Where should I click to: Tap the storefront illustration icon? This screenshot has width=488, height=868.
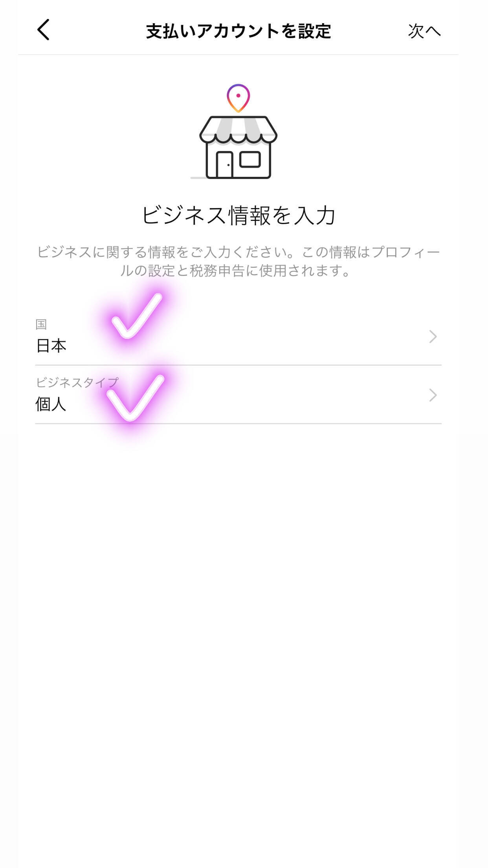point(238,147)
